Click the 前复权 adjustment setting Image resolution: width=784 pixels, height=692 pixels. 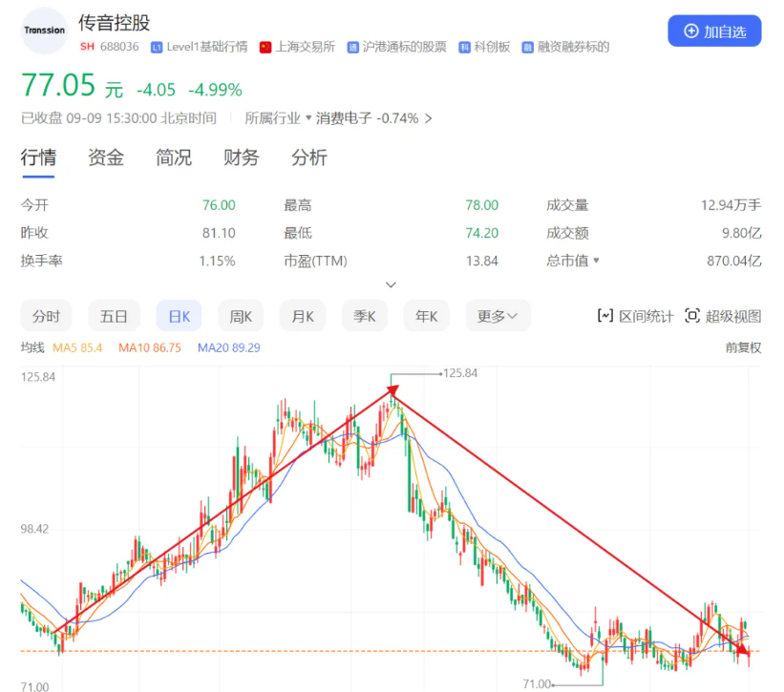(743, 347)
